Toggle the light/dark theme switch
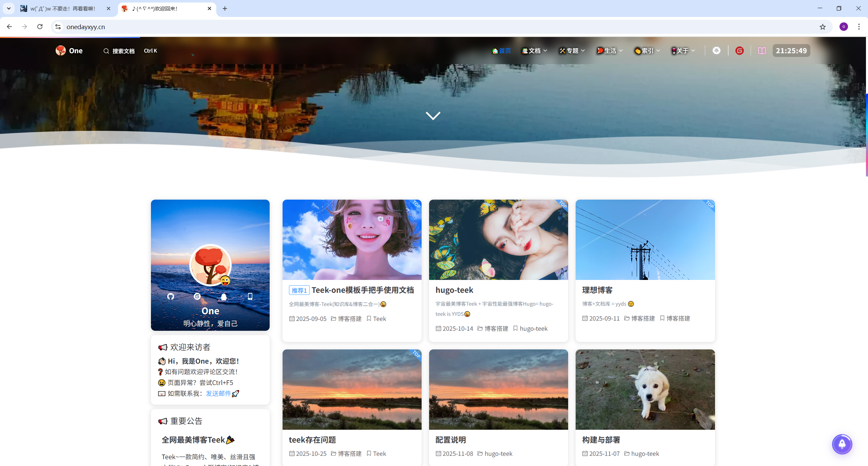Viewport: 868px width, 466px height. tap(716, 51)
